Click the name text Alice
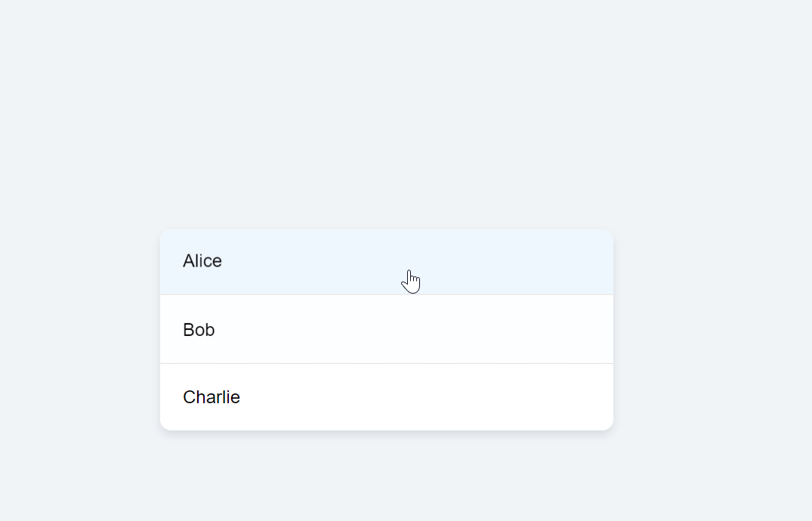 (x=202, y=260)
